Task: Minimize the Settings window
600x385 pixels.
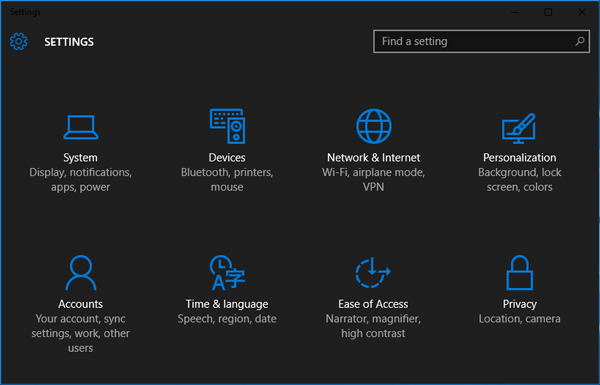Action: pos(515,12)
